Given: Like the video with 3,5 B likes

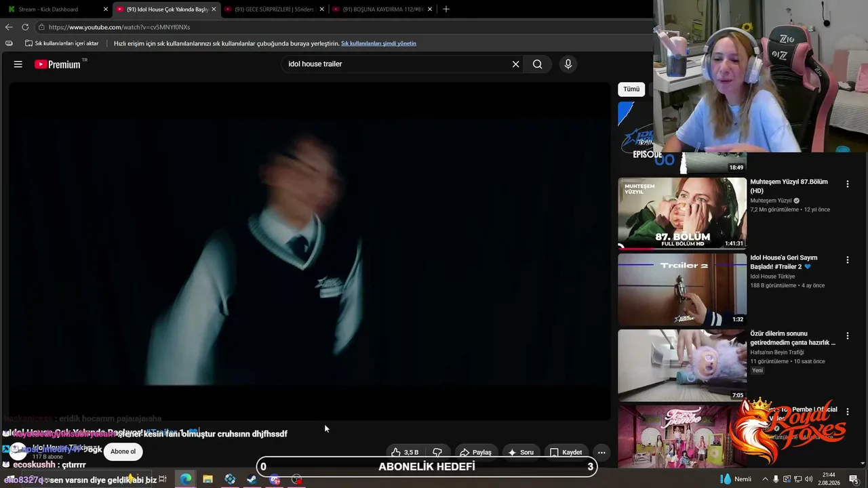Looking at the screenshot, I should (x=405, y=452).
